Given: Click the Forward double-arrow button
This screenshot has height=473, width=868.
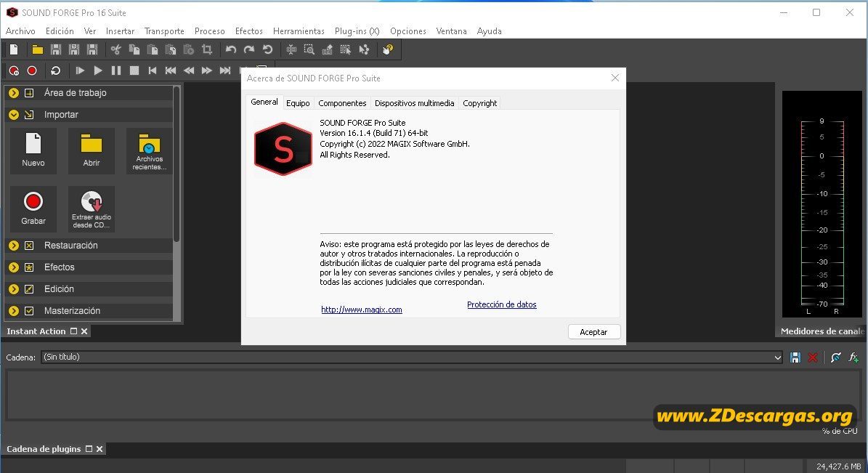Looking at the screenshot, I should pyautogui.click(x=206, y=70).
